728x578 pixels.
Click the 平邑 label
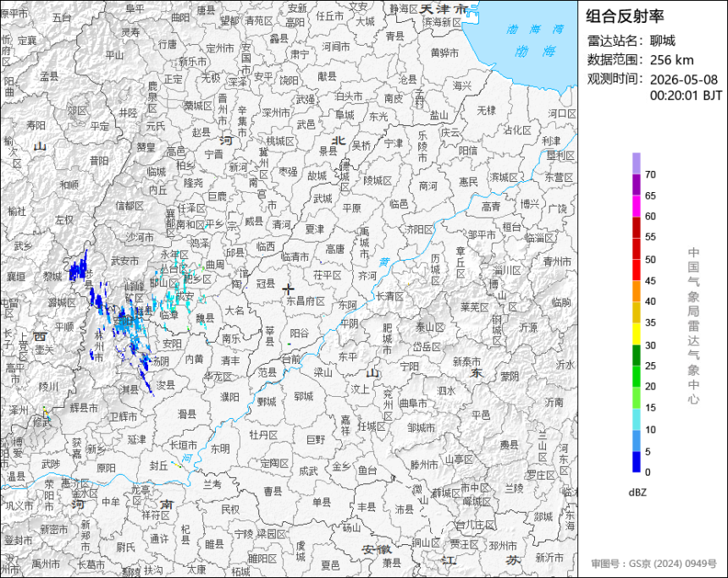pos(481,415)
